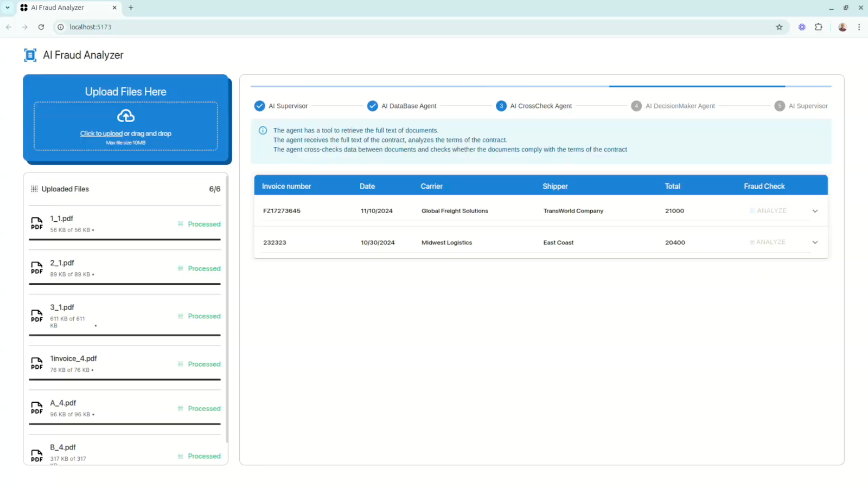Click the info icon in agent description
The height and width of the screenshot is (488, 868).
263,131
